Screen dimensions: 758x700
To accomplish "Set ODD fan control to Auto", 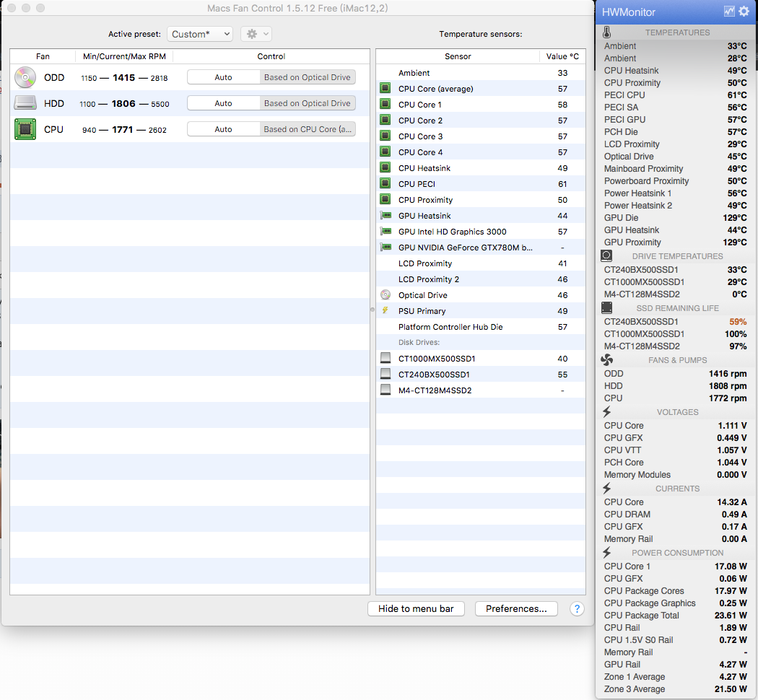I will click(223, 77).
